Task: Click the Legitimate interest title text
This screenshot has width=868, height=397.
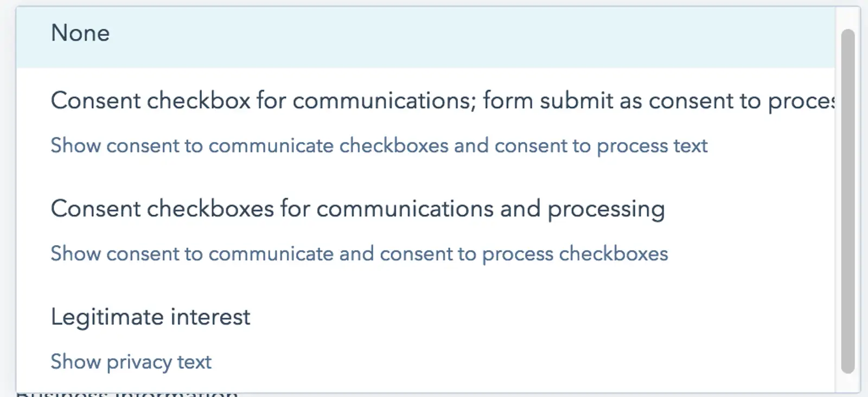Action: click(150, 316)
